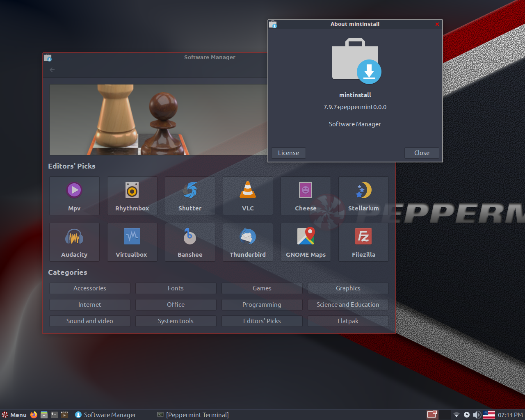Browse the Sound and video category
Screen dimensions: 525x420
point(90,321)
